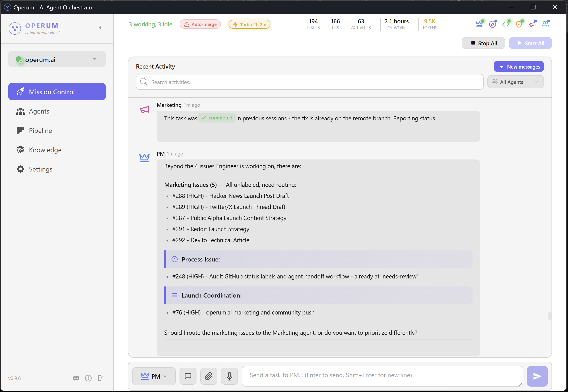Go to the Pipeline section
Viewport: 568px width, 392px height.
pos(40,131)
